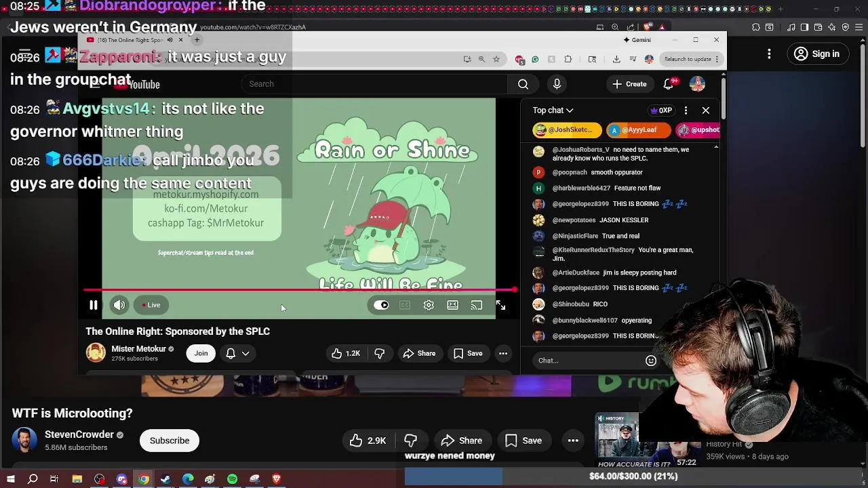This screenshot has height=488, width=868.
Task: Open the YouTube account avatar menu
Action: click(697, 84)
